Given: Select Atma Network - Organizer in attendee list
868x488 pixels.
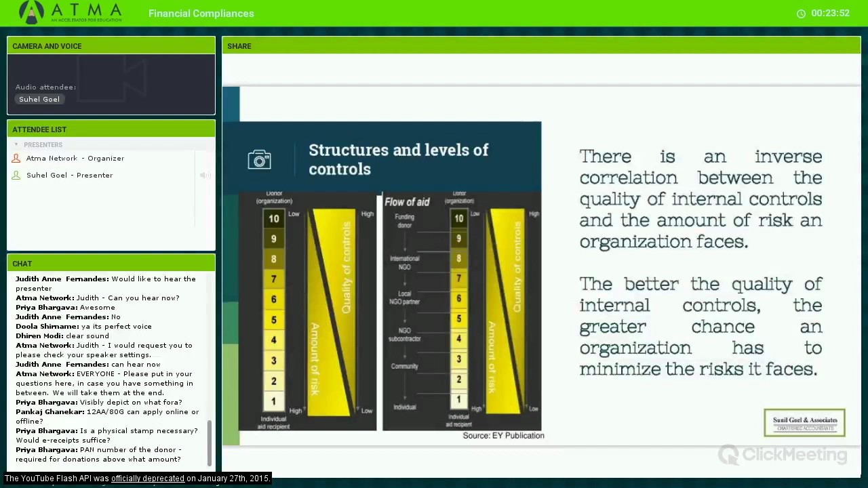Looking at the screenshot, I should tap(75, 158).
